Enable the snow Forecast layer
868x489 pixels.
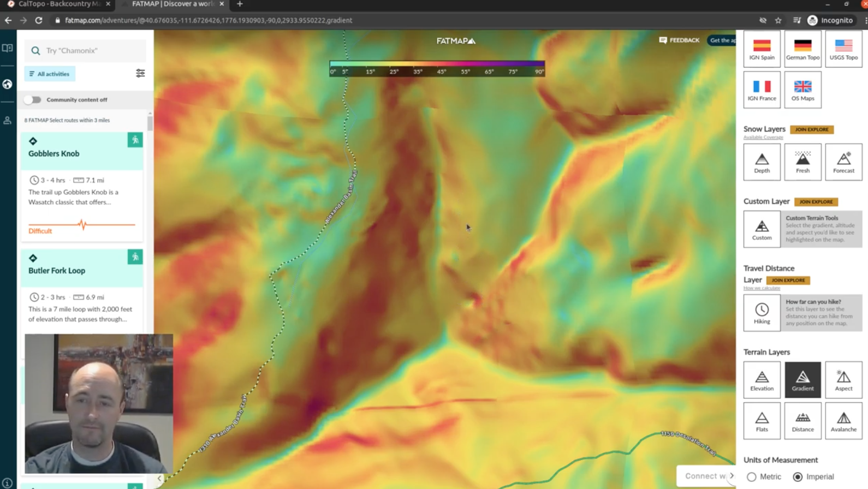click(843, 162)
